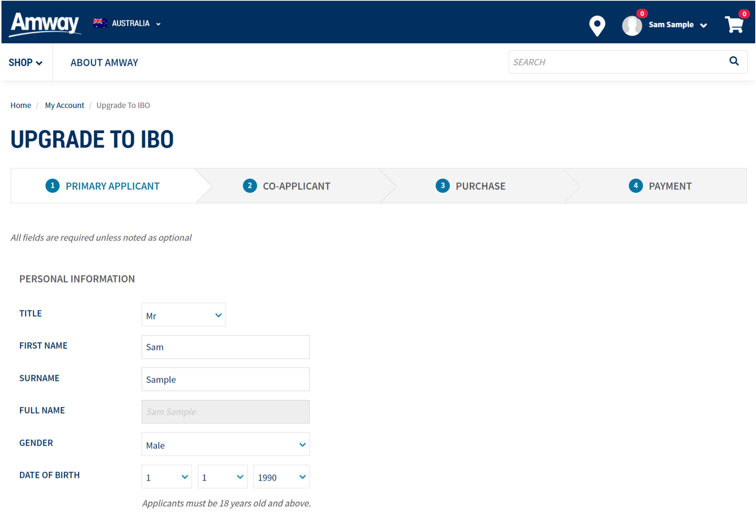Open the birth month dropdown
This screenshot has height=532, width=756.
(x=223, y=477)
